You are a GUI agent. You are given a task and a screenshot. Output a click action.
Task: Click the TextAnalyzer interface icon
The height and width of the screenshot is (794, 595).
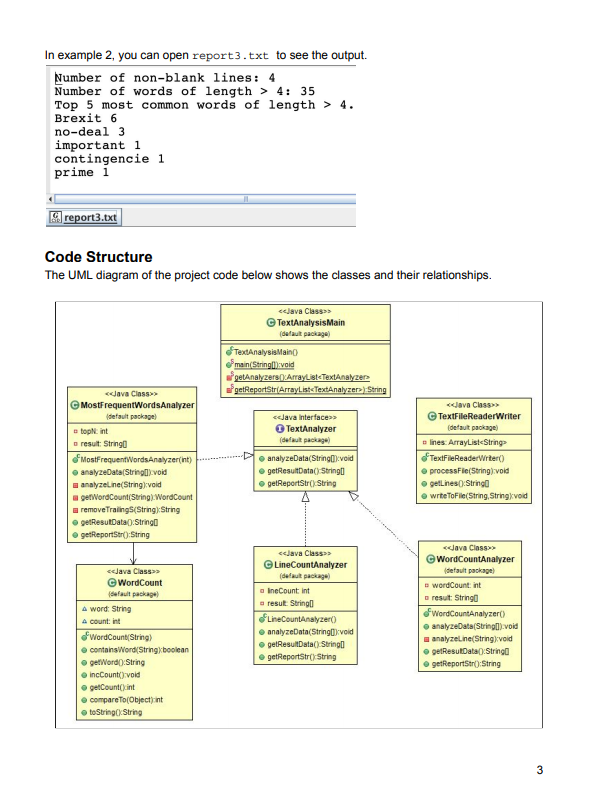point(280,429)
